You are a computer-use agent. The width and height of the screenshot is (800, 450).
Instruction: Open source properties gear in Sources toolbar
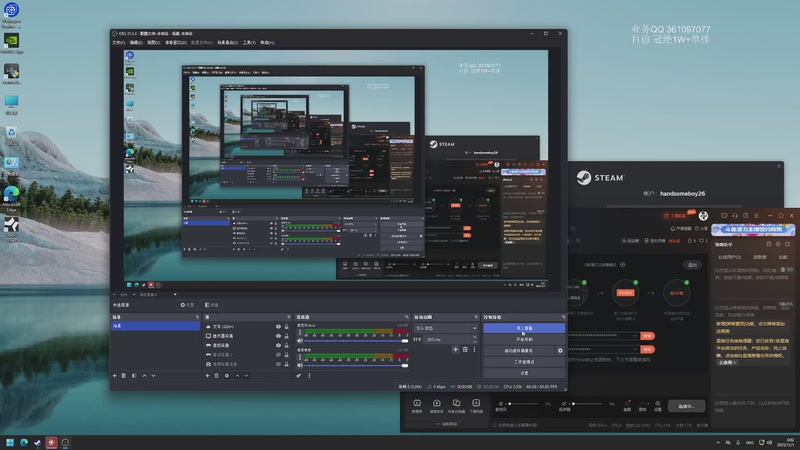[x=227, y=376]
